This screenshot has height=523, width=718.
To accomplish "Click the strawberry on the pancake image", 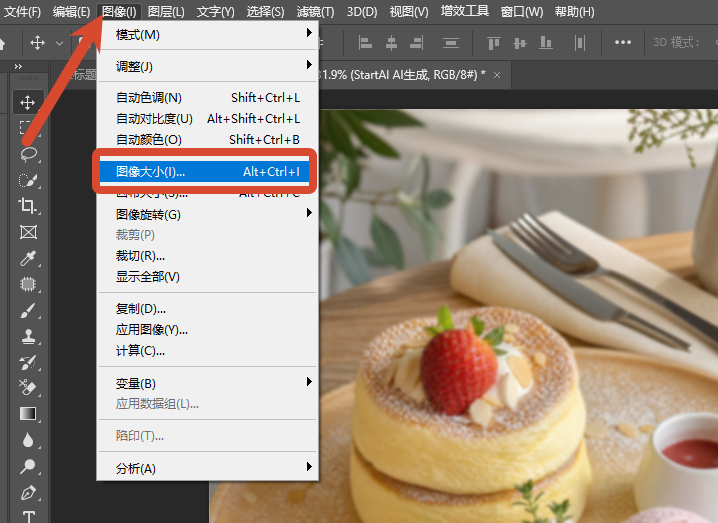I will (459, 370).
